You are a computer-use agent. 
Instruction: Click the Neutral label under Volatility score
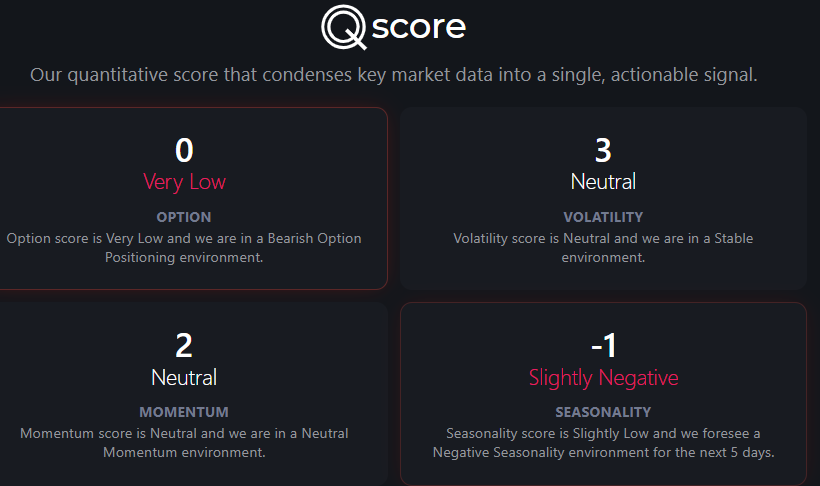coord(603,182)
